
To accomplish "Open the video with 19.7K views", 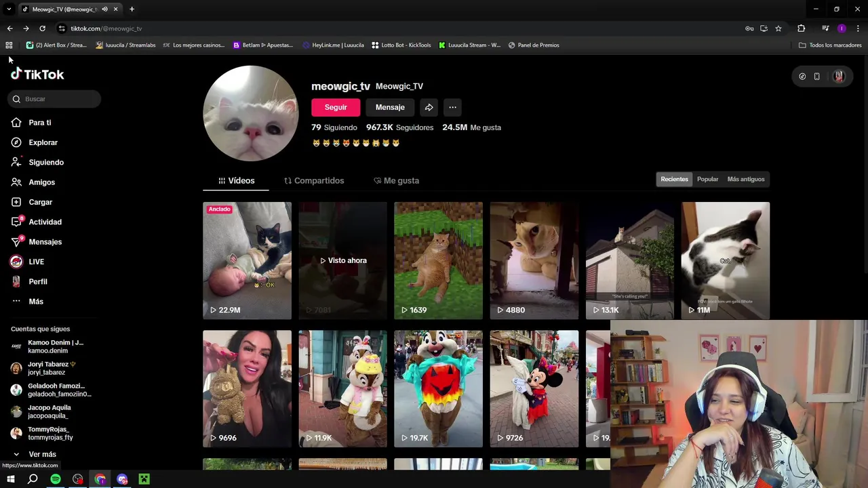I will (x=438, y=389).
